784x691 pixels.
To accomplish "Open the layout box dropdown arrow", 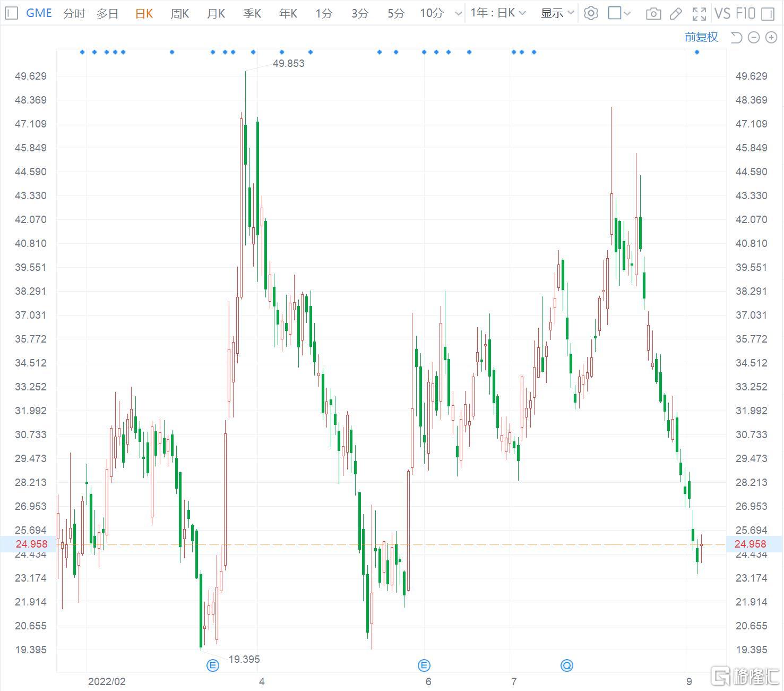I will pyautogui.click(x=627, y=13).
